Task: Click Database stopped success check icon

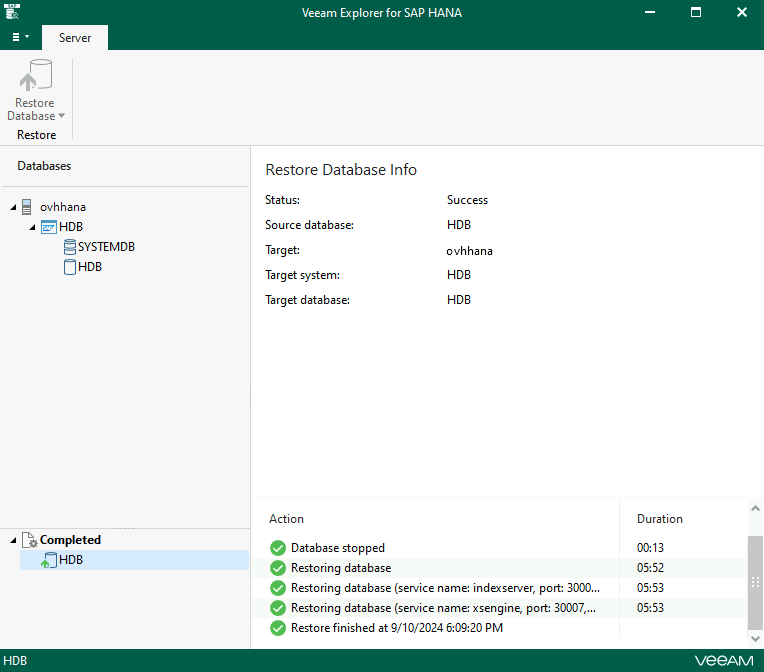Action: click(277, 548)
